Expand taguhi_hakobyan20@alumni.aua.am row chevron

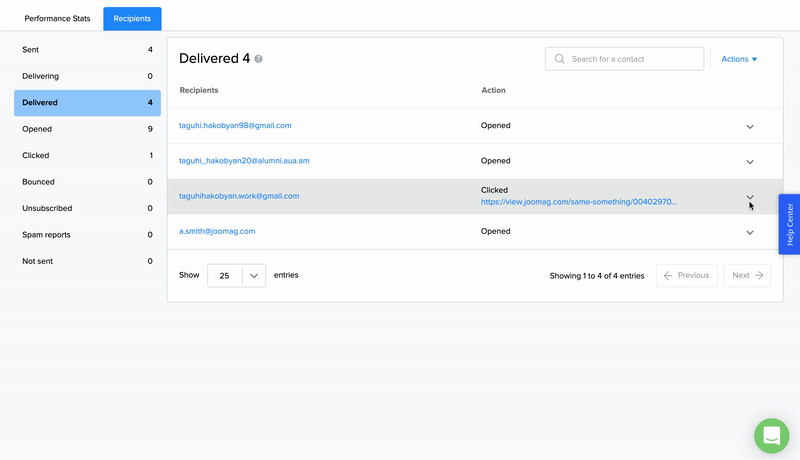pos(750,161)
